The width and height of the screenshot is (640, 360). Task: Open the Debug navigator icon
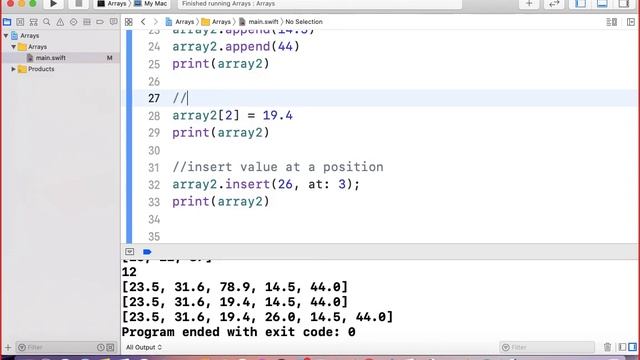click(x=87, y=22)
